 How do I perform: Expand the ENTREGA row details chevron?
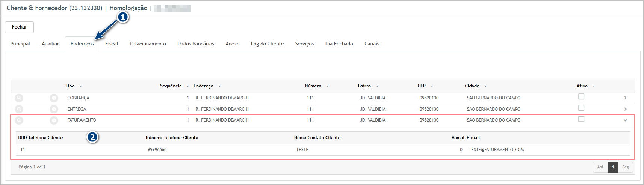click(x=625, y=109)
